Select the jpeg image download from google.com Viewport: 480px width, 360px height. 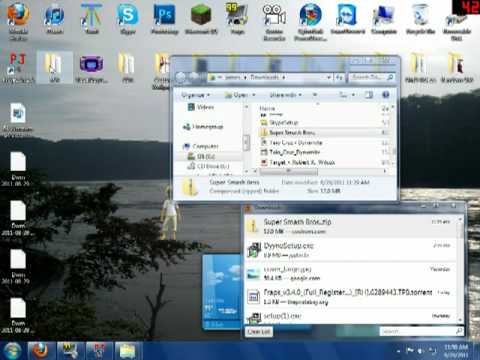351,273
